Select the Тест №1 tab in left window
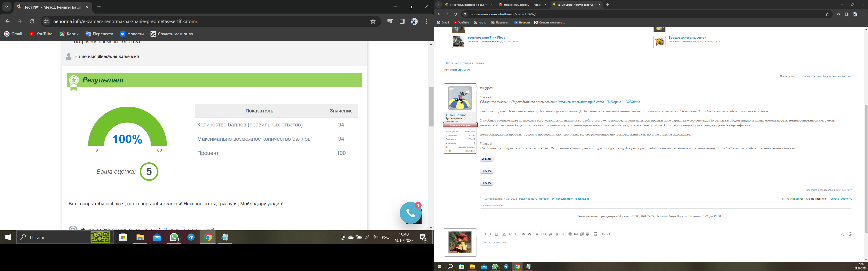868x271 pixels. click(x=52, y=7)
